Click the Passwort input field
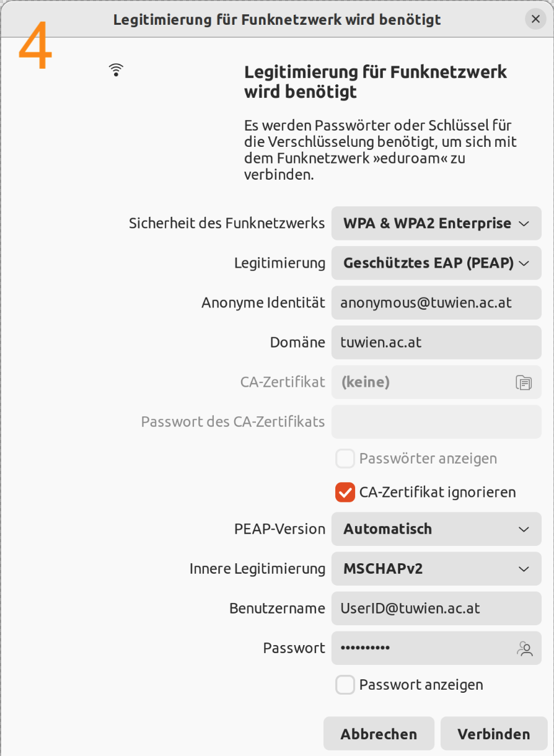Image resolution: width=554 pixels, height=756 pixels. tap(436, 648)
